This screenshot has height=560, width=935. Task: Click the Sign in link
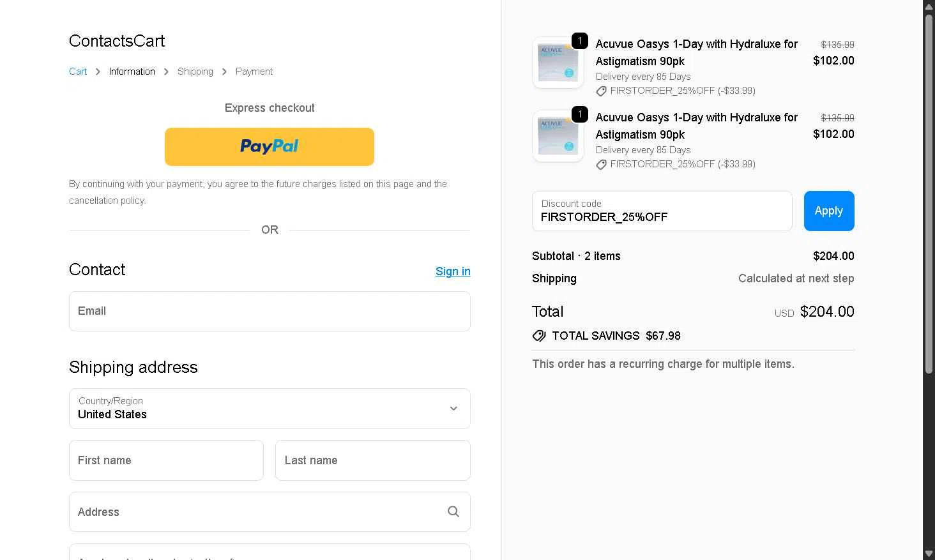tap(453, 271)
